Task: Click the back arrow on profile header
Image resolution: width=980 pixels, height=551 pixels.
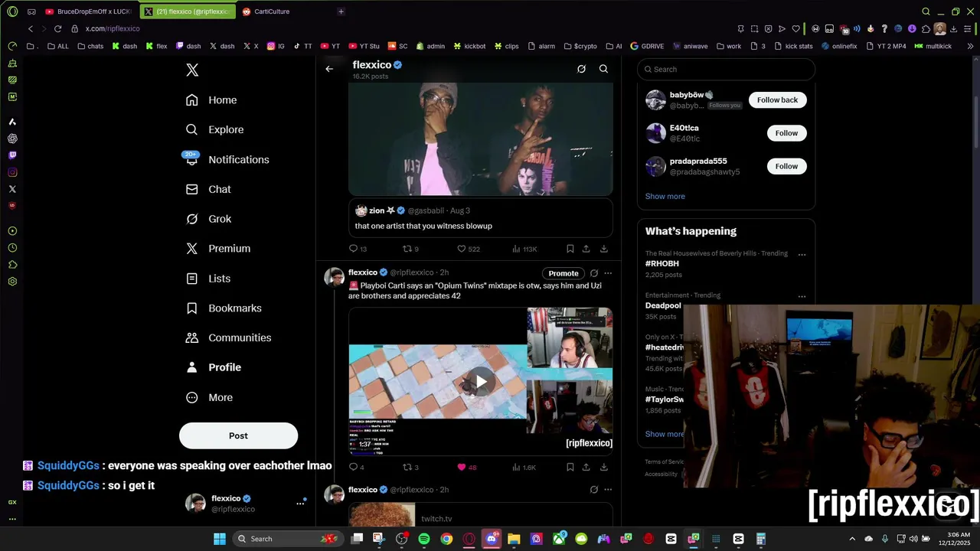Action: coord(329,69)
